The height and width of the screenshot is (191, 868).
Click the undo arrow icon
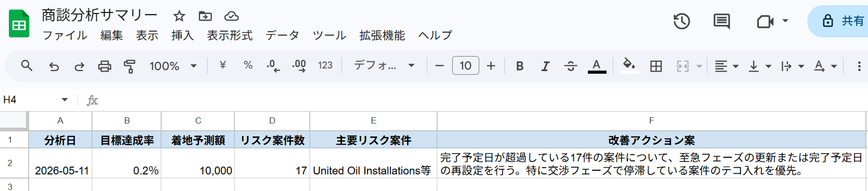(54, 66)
